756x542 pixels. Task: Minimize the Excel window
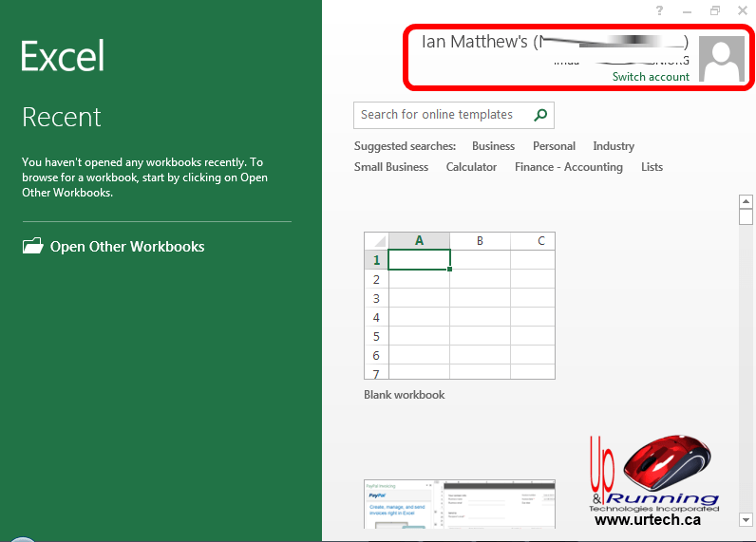click(687, 10)
